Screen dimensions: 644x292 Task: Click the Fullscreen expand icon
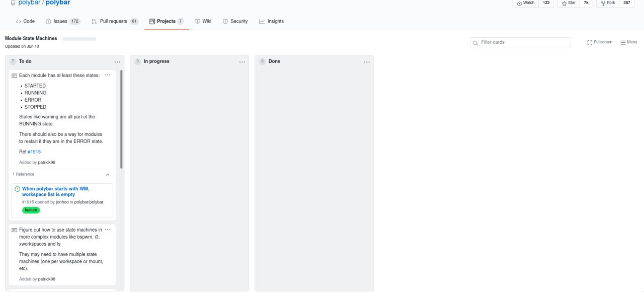[590, 42]
